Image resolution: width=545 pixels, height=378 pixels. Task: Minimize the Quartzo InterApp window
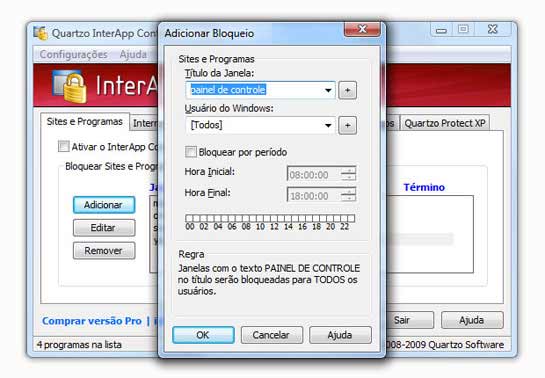(x=441, y=30)
